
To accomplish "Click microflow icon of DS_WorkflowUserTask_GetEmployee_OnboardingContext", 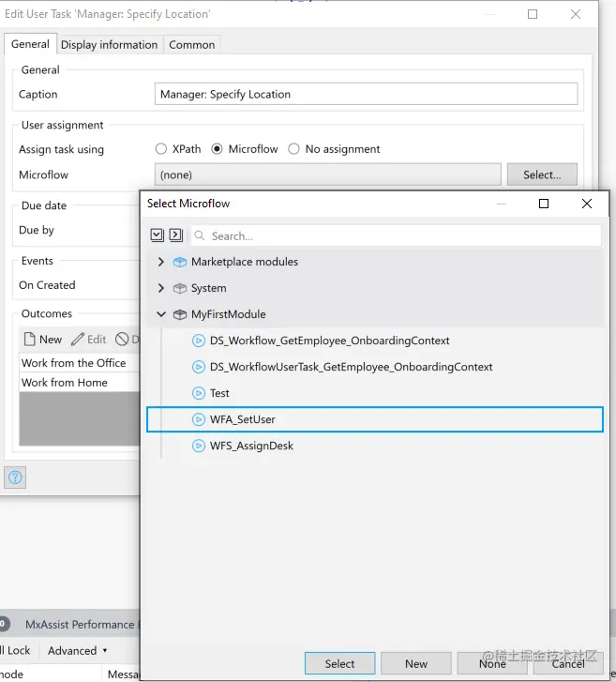I will coord(199,367).
